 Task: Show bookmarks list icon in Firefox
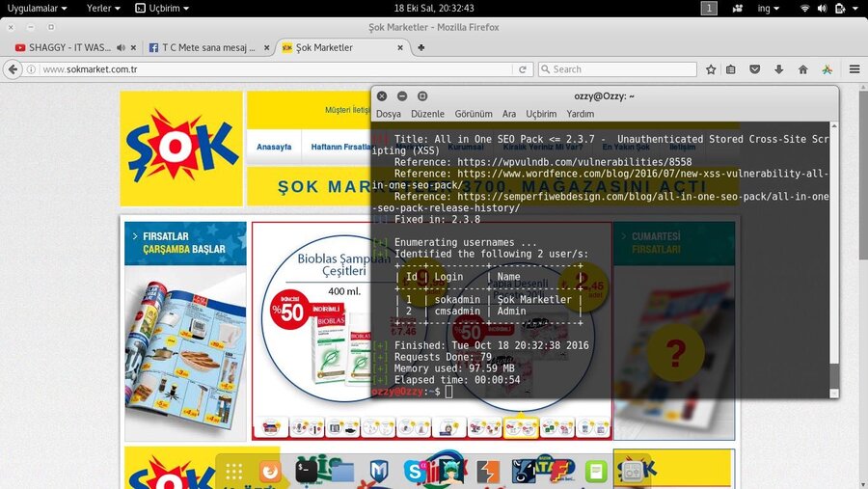tap(731, 69)
